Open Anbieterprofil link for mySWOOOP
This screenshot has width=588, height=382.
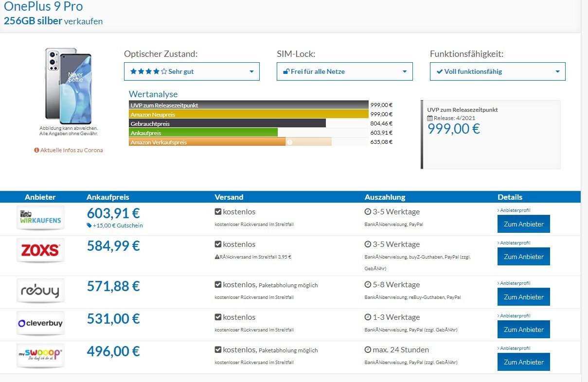tap(514, 348)
